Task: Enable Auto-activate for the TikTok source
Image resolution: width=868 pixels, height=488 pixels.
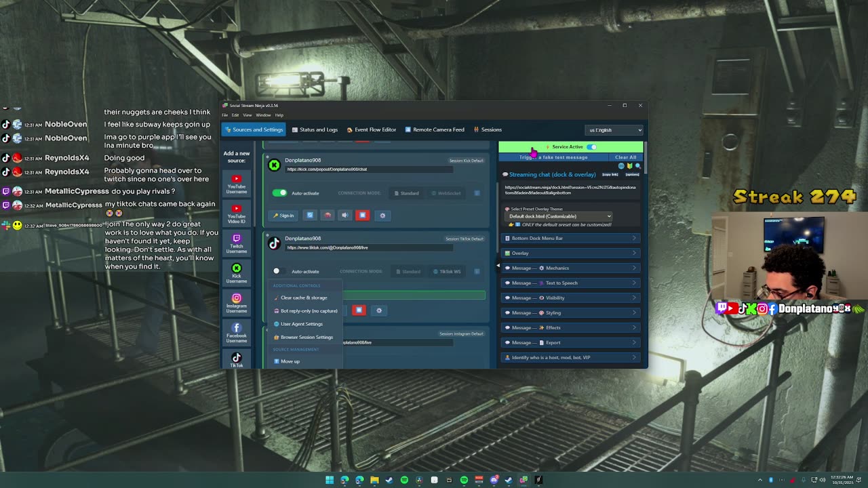Action: (279, 271)
